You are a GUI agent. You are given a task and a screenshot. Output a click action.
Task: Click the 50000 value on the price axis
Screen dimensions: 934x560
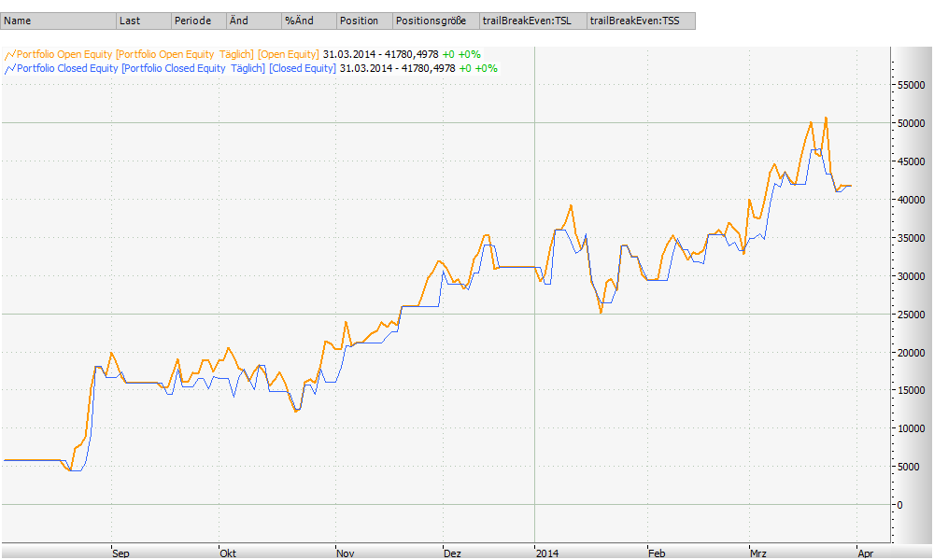912,122
